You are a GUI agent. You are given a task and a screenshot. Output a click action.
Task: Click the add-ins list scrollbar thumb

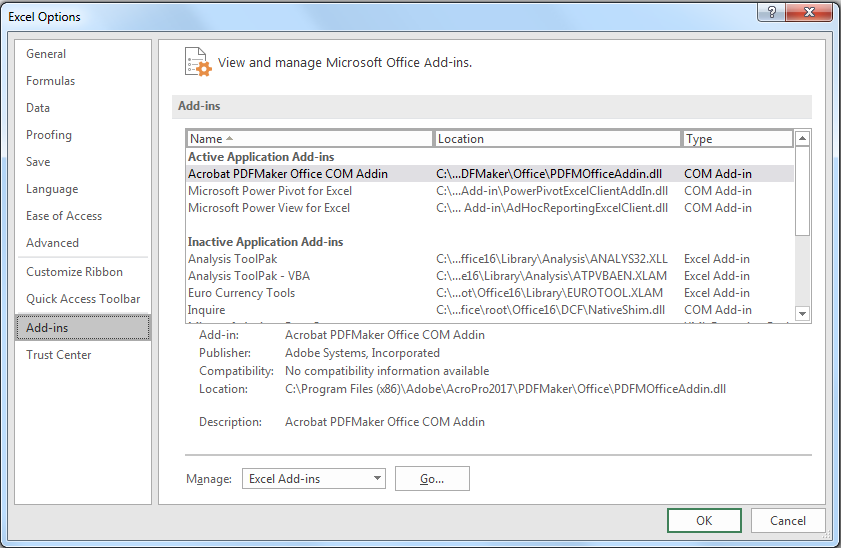(802, 191)
